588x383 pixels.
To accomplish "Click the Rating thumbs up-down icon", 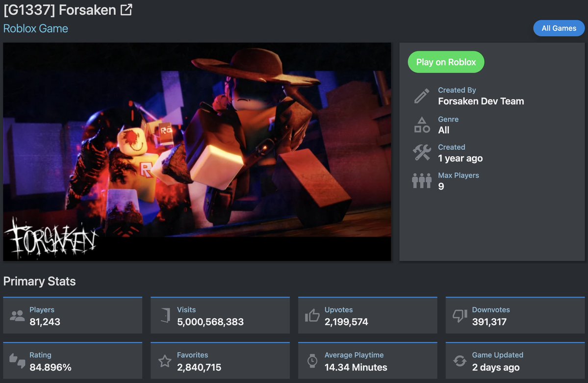I will pos(17,361).
